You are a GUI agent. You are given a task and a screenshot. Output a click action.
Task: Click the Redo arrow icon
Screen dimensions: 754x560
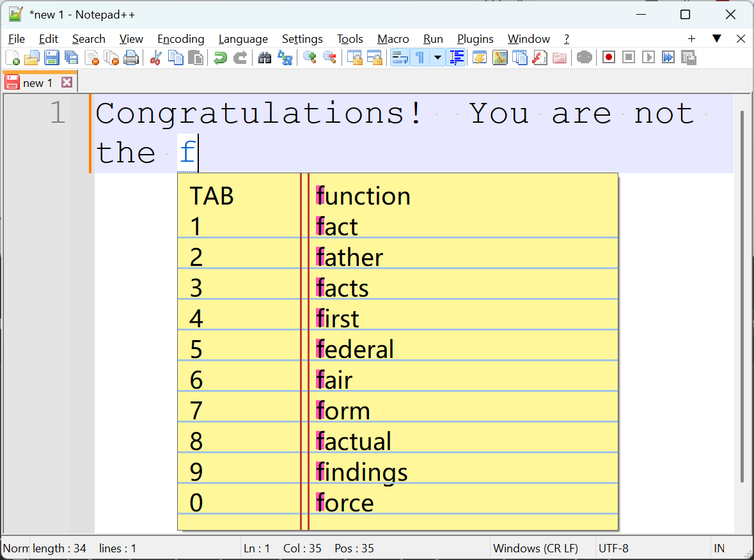coord(240,58)
